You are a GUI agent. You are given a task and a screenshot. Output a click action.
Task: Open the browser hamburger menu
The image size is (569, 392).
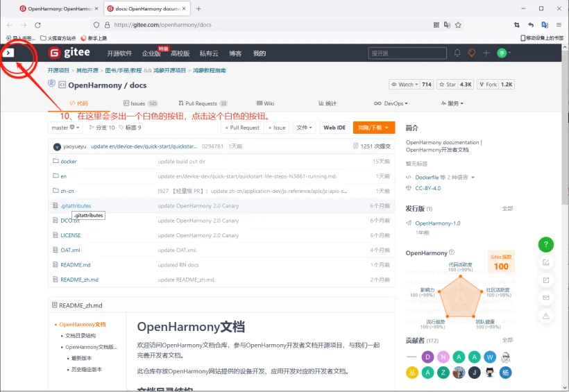pos(559,25)
